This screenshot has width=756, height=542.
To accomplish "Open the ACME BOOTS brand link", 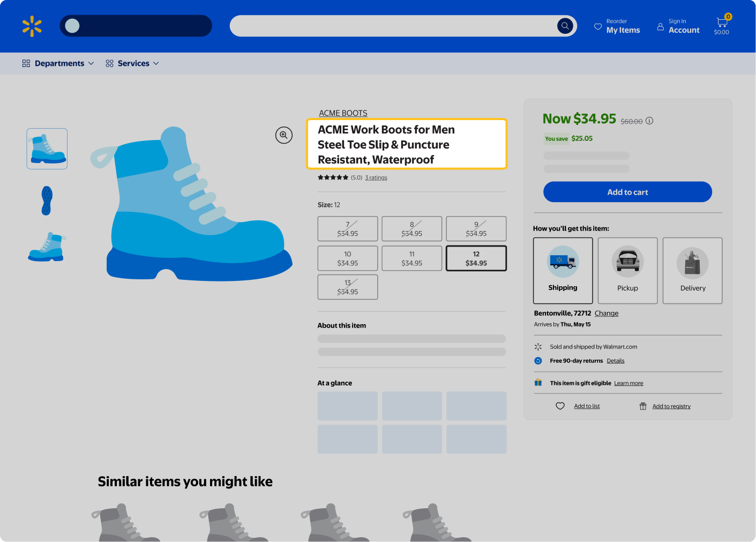I will [343, 113].
